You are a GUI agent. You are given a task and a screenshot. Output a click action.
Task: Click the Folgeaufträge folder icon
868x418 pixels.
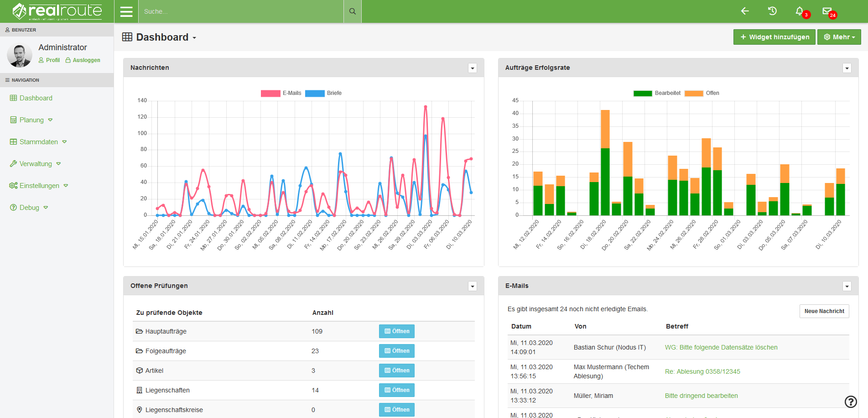(x=140, y=351)
